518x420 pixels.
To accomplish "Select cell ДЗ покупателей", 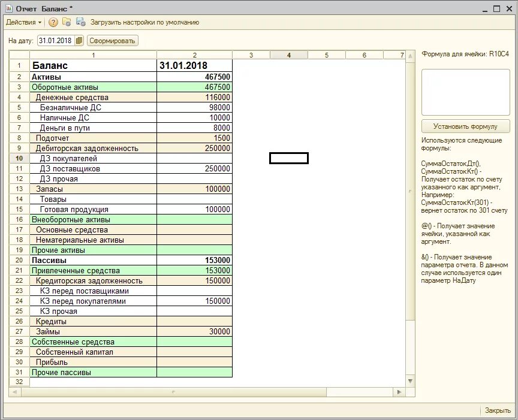I will coord(93,159).
